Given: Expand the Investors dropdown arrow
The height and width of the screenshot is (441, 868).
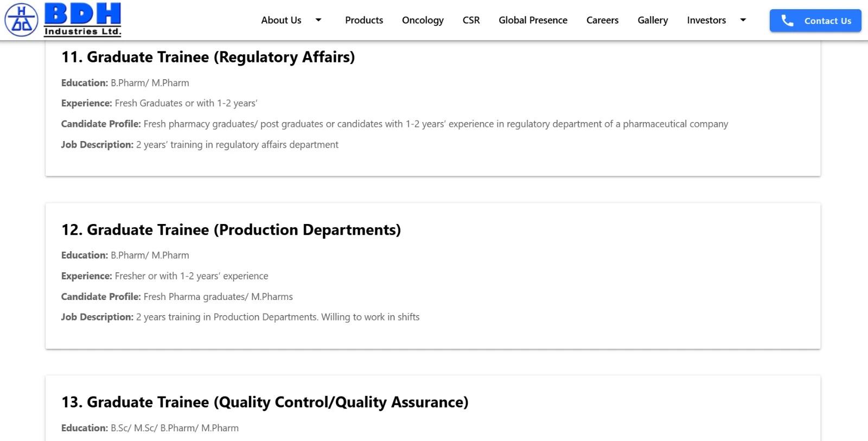Looking at the screenshot, I should (743, 20).
